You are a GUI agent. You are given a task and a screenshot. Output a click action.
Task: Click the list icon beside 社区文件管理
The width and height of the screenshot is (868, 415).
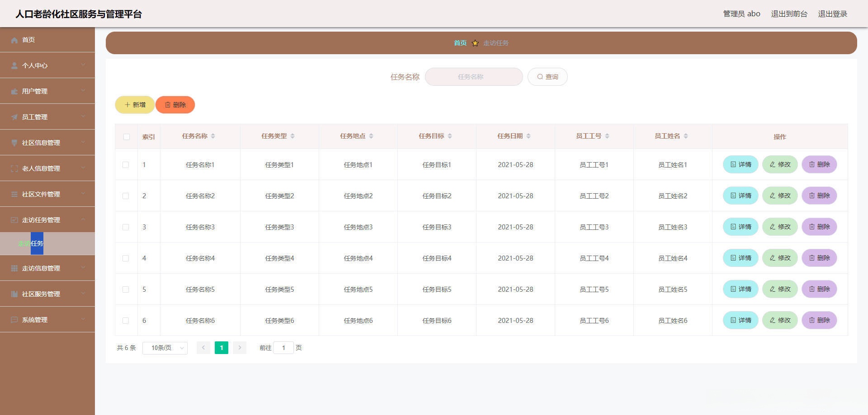tap(14, 195)
